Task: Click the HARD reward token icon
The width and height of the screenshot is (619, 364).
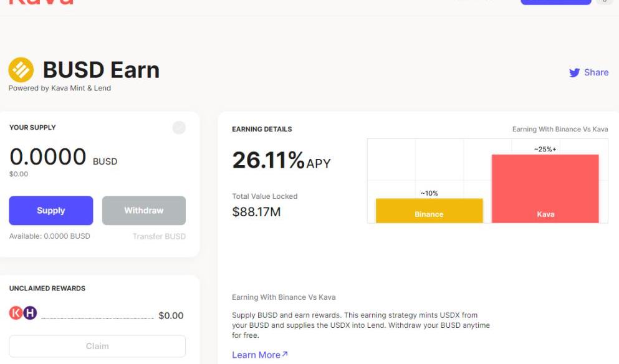Action: 30,314
